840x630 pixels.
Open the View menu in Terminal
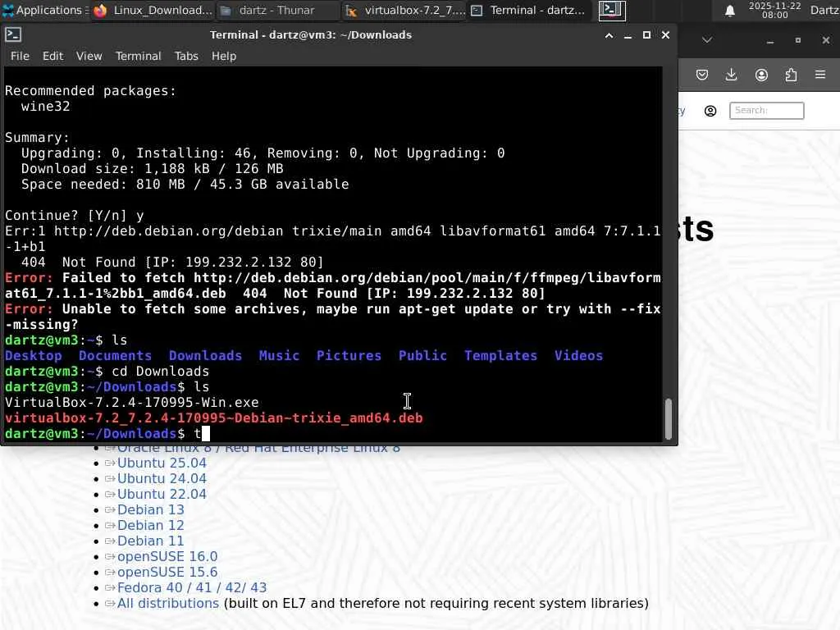[89, 56]
